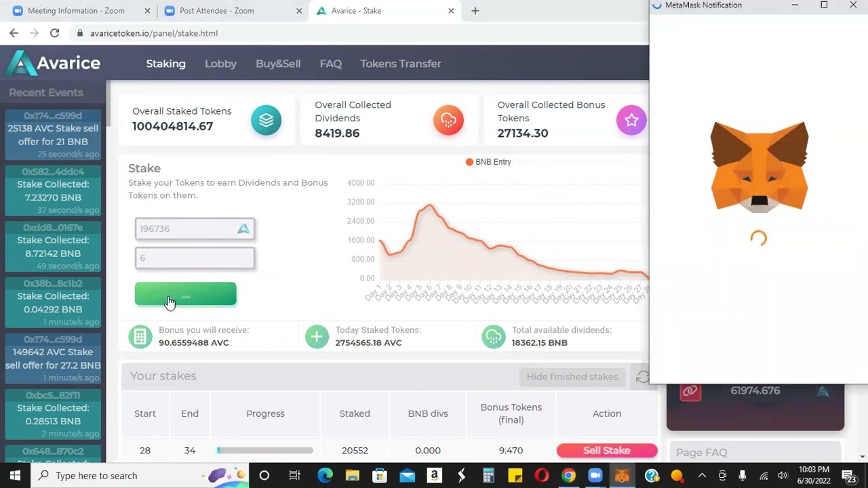Image resolution: width=868 pixels, height=488 pixels.
Task: Switch to Post Attendee - Zoom tab
Action: tap(233, 11)
